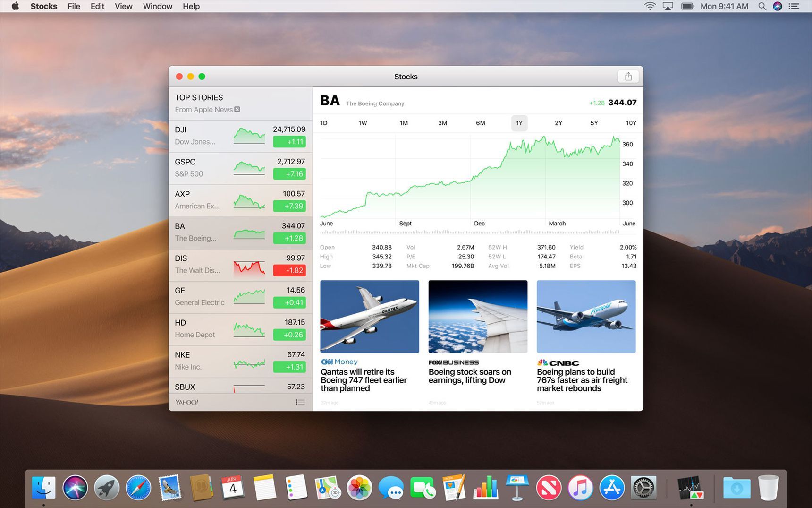Select the 1D chart range
This screenshot has width=812, height=508.
click(324, 123)
